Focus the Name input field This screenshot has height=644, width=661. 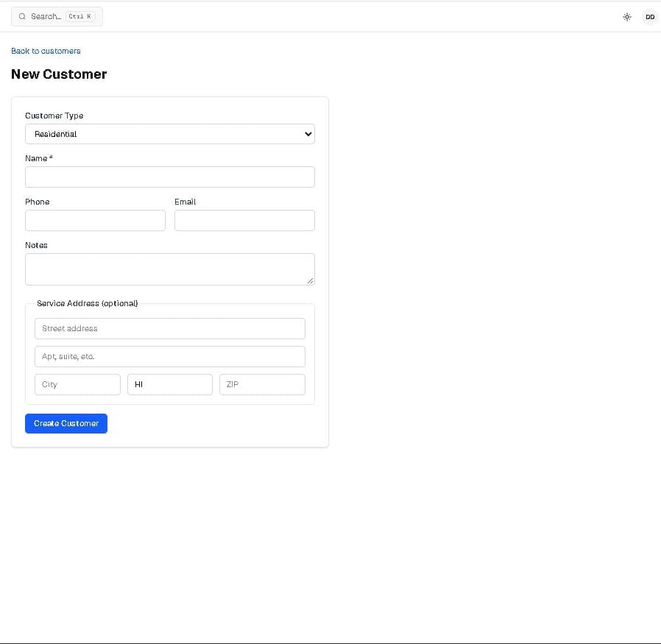tap(170, 177)
